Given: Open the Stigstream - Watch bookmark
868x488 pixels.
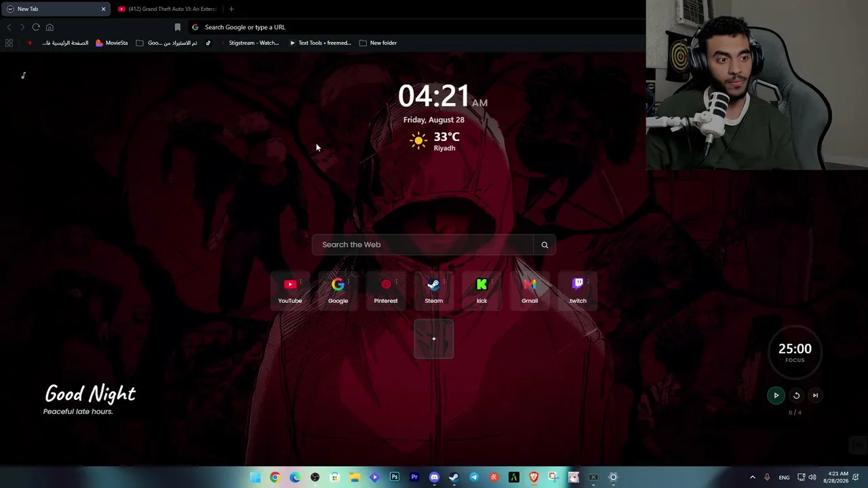Looking at the screenshot, I should pyautogui.click(x=250, y=43).
